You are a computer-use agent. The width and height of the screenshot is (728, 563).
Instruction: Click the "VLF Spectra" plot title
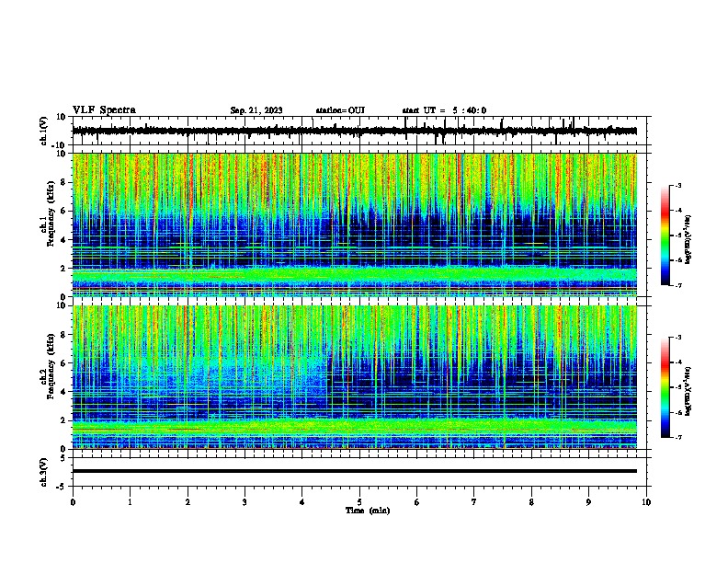tap(104, 110)
